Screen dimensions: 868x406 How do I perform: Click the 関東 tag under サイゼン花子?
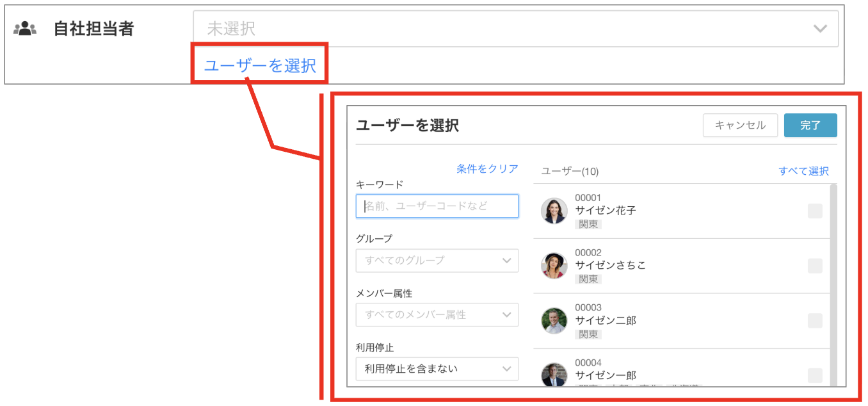(x=588, y=224)
